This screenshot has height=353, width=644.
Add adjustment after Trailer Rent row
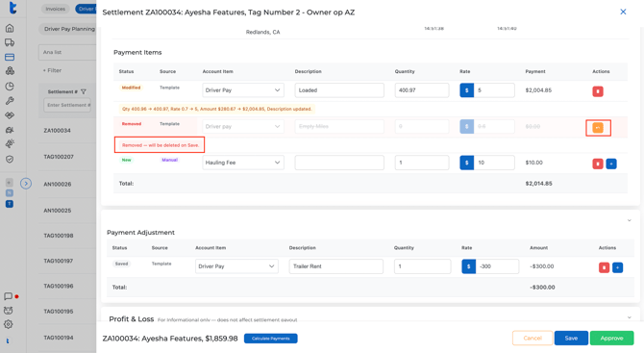point(617,267)
